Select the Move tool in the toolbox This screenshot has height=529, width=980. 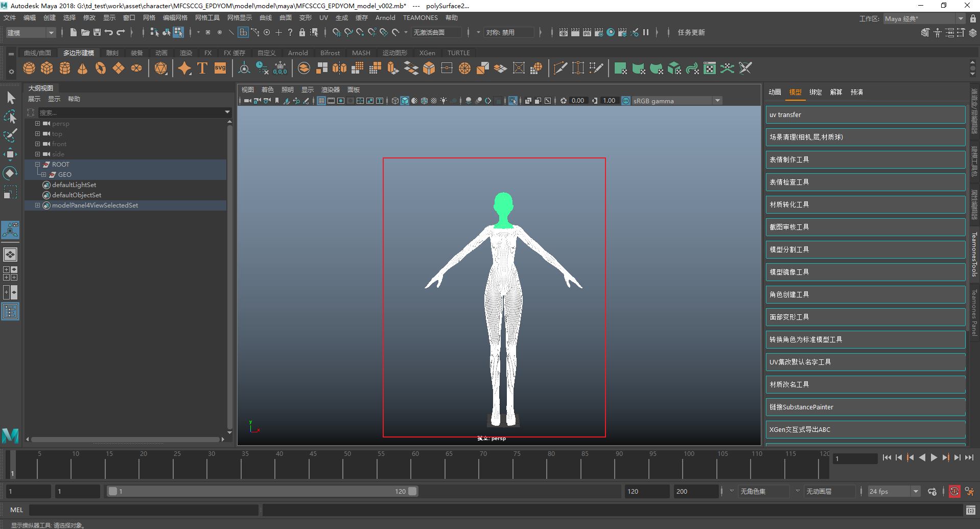tap(10, 154)
